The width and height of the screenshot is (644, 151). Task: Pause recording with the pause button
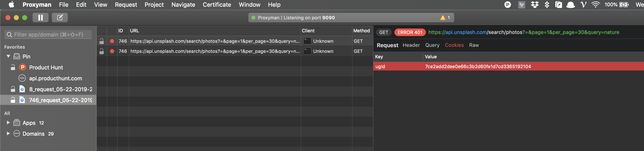point(40,18)
